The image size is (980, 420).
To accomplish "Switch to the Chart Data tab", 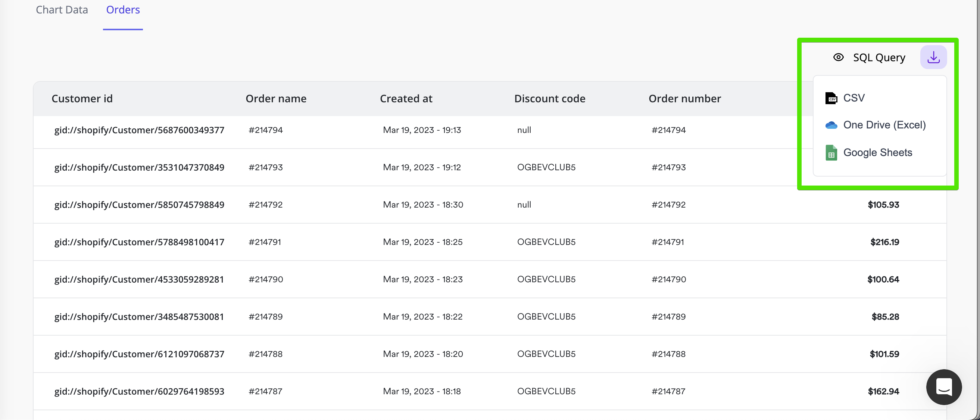I will [x=62, y=10].
